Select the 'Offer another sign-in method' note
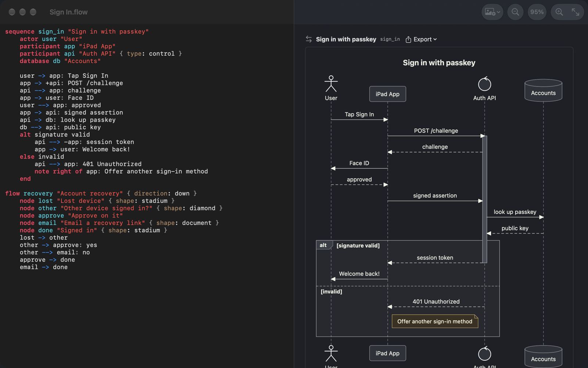 [x=435, y=321]
